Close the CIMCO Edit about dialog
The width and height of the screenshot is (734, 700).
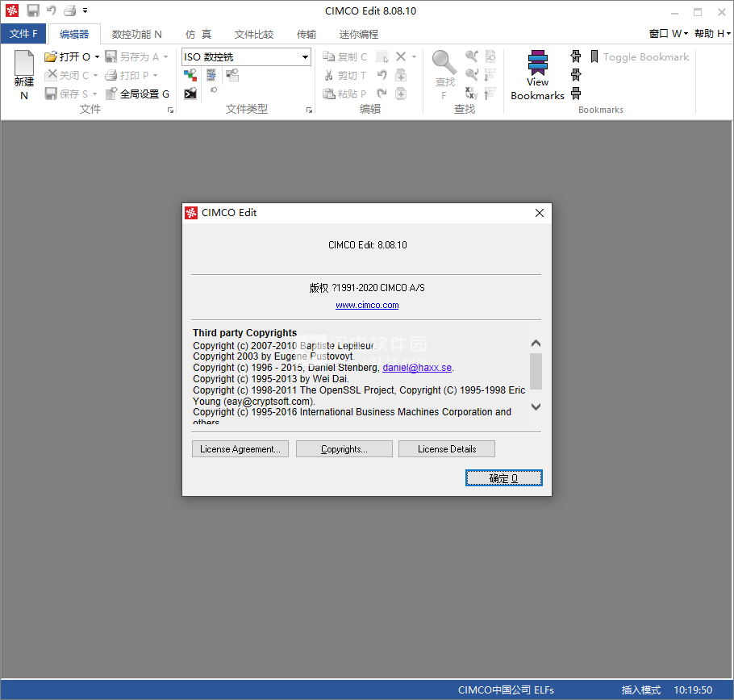pos(540,213)
